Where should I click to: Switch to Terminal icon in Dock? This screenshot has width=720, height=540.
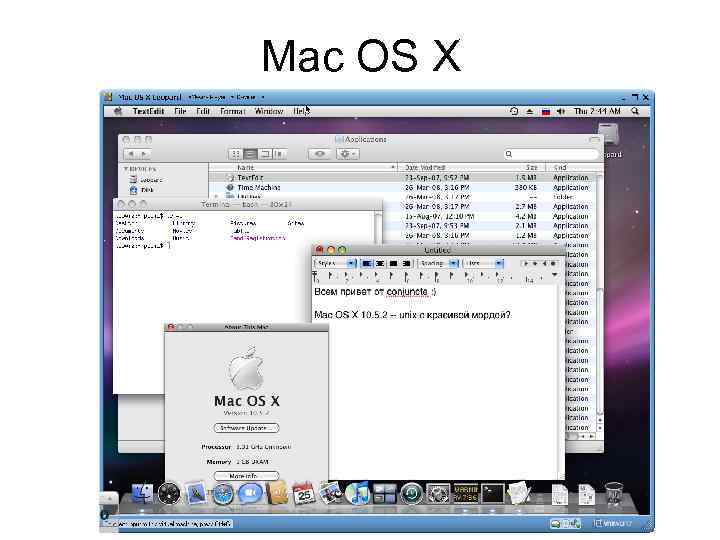click(492, 494)
